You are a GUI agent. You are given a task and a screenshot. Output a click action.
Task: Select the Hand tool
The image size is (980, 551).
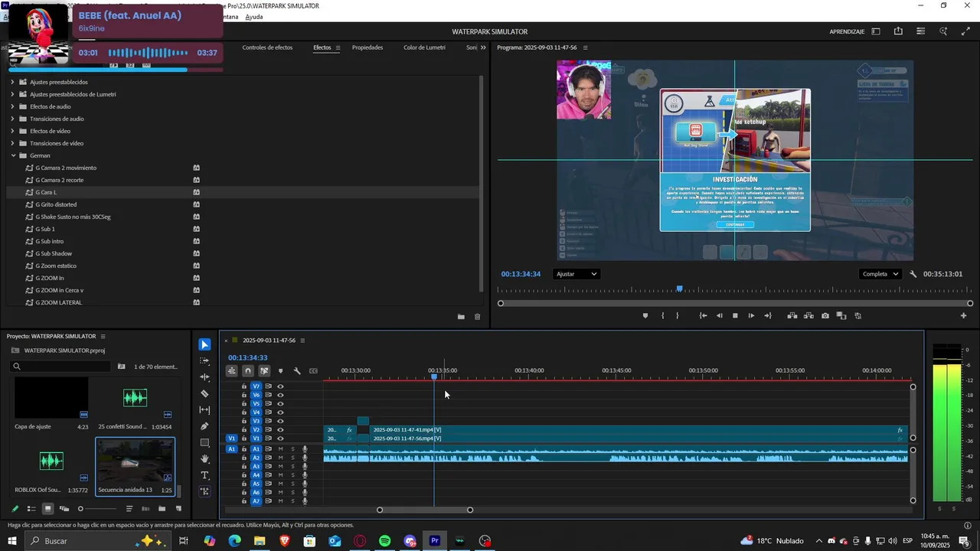tap(204, 459)
